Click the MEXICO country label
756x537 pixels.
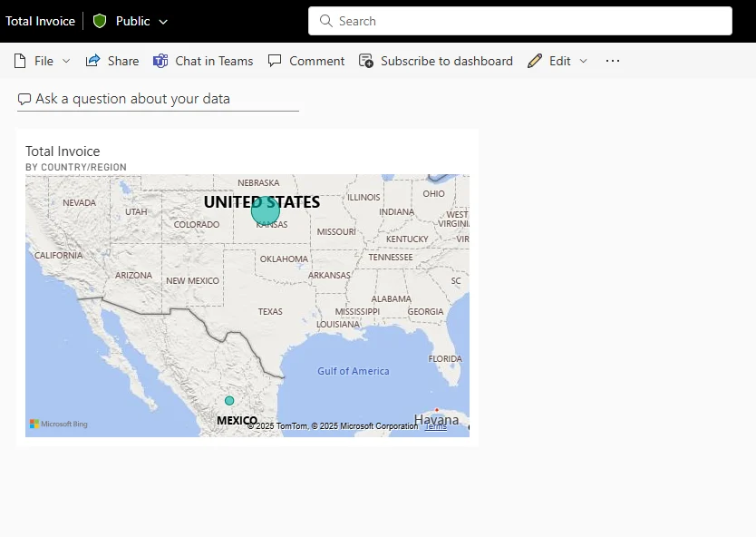pos(237,421)
